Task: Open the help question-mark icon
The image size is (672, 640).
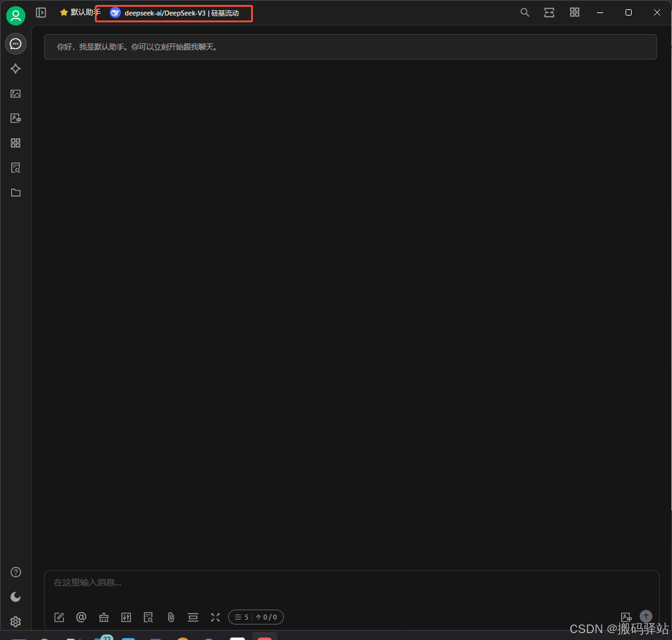Action: point(16,572)
